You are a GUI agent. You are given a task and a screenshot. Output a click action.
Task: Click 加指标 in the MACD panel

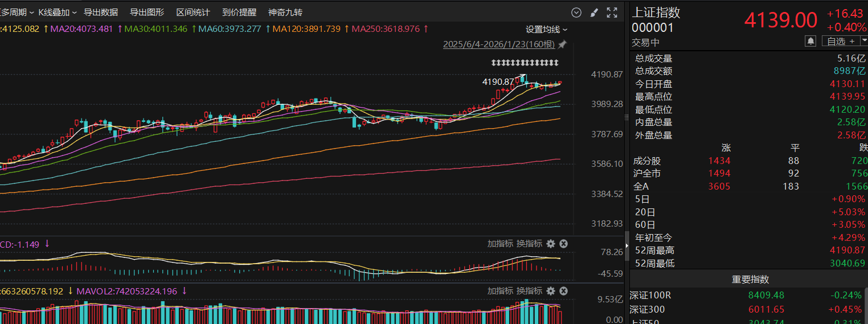(x=500, y=244)
